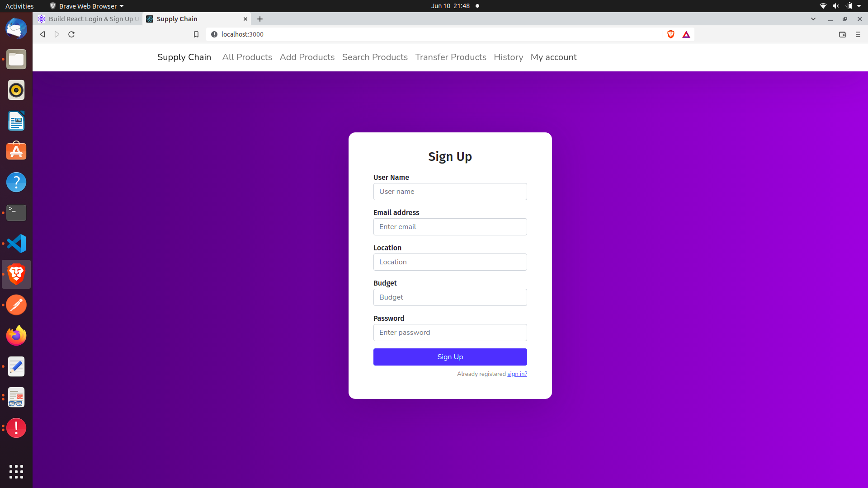Click the Add Products navigation link

(x=307, y=56)
